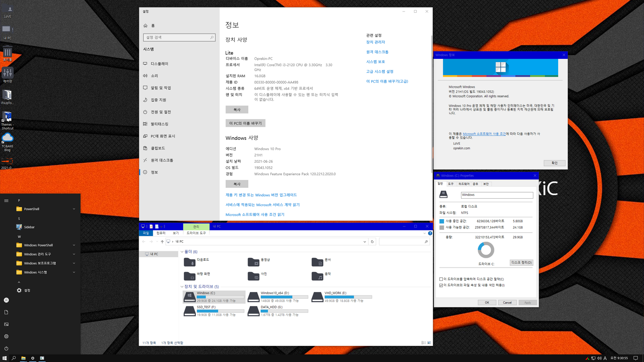The image size is (644, 362).
Task: Open the 제어판 control panel desktop icon
Action: pos(8,75)
